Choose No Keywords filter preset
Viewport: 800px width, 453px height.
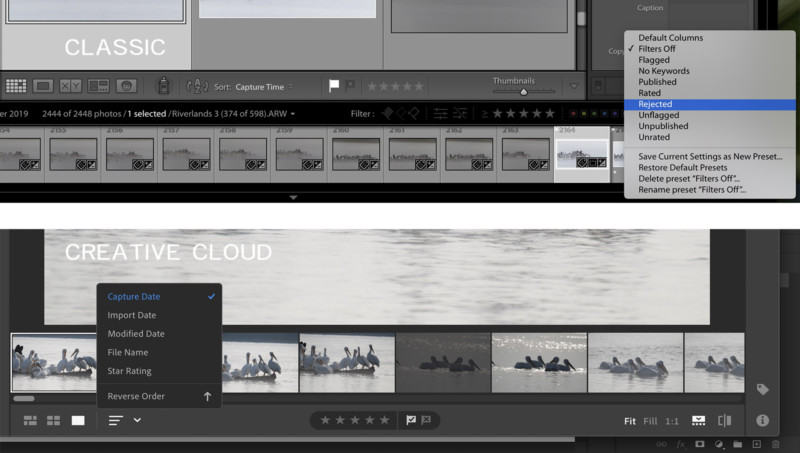[x=664, y=71]
